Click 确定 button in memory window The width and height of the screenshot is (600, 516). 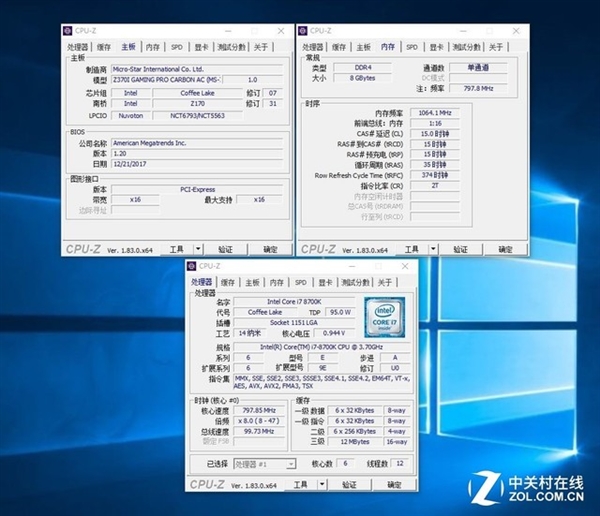click(505, 249)
